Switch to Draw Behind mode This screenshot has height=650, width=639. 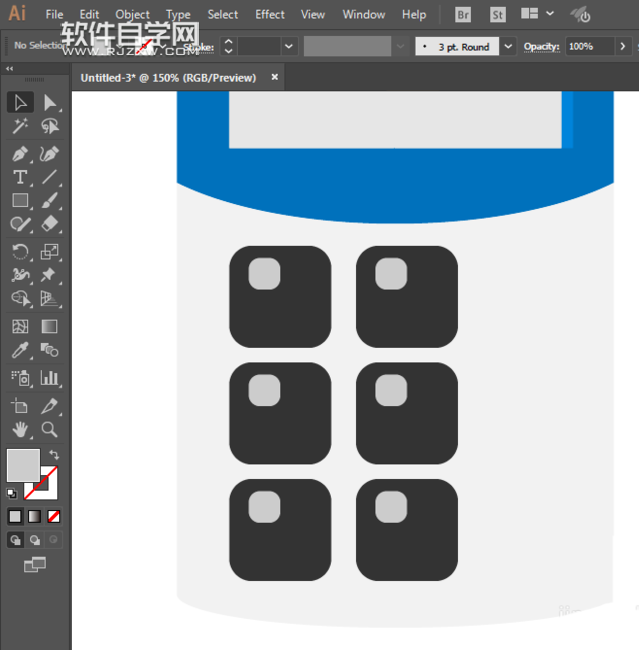34,540
